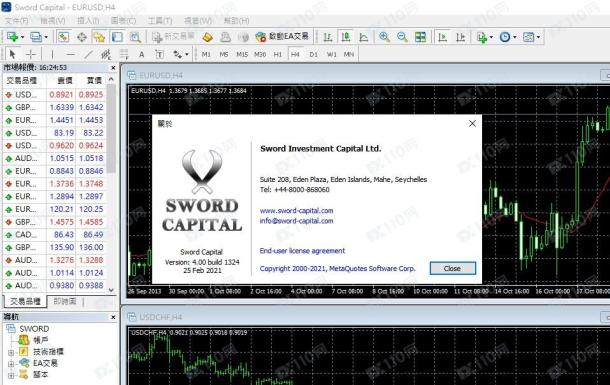Select the text 'A' drawing tool
The width and height of the screenshot is (610, 385).
point(142,54)
